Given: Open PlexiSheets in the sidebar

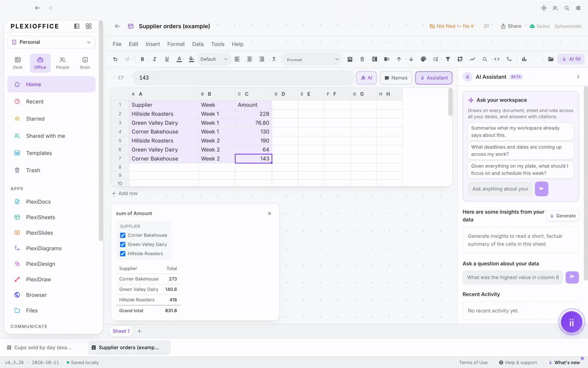Looking at the screenshot, I should 40,217.
